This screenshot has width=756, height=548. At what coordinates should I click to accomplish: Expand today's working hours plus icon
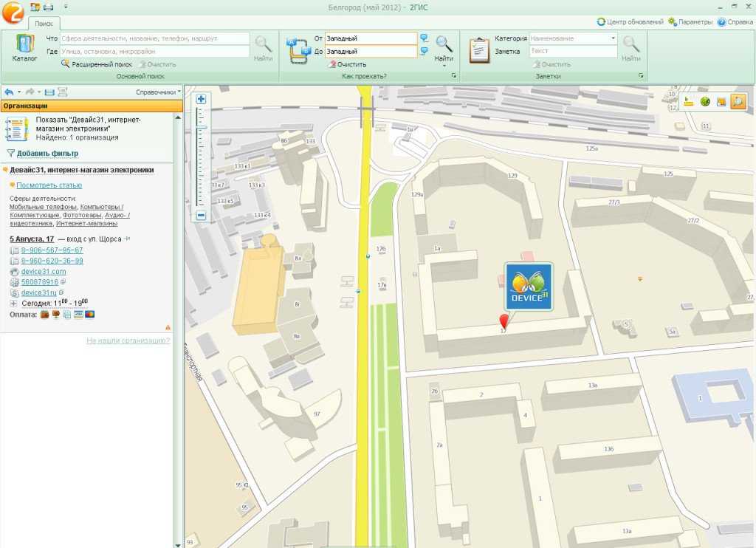13,304
